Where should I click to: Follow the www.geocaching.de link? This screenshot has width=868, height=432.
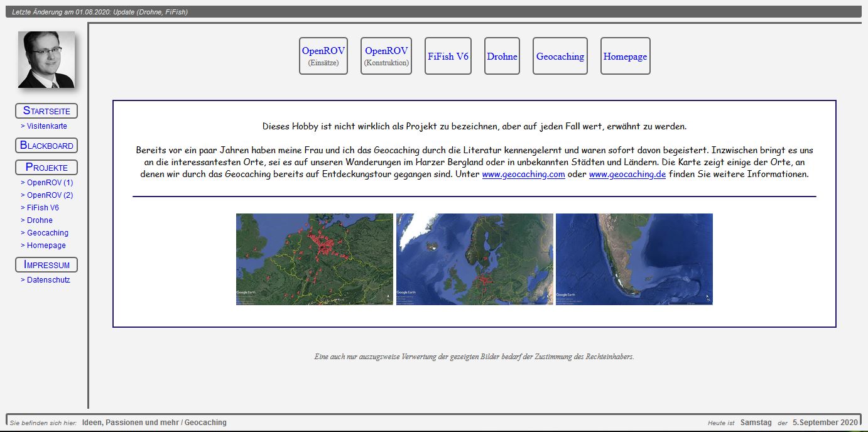[x=627, y=175]
